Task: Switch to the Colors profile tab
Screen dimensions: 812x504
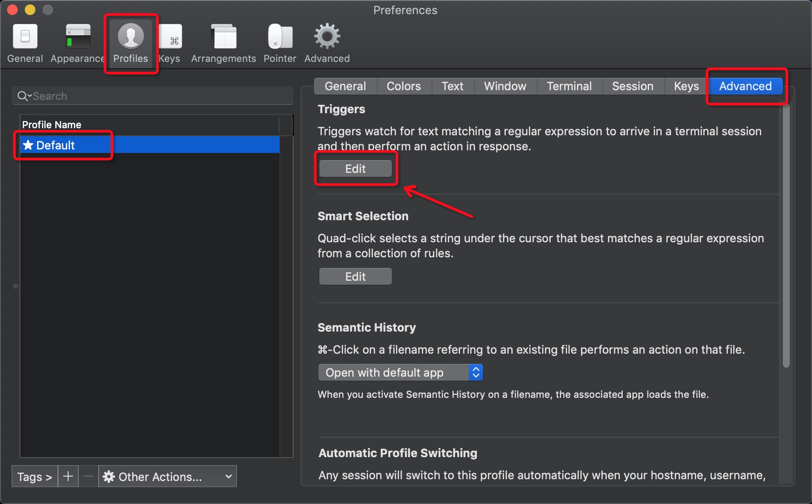Action: (403, 86)
